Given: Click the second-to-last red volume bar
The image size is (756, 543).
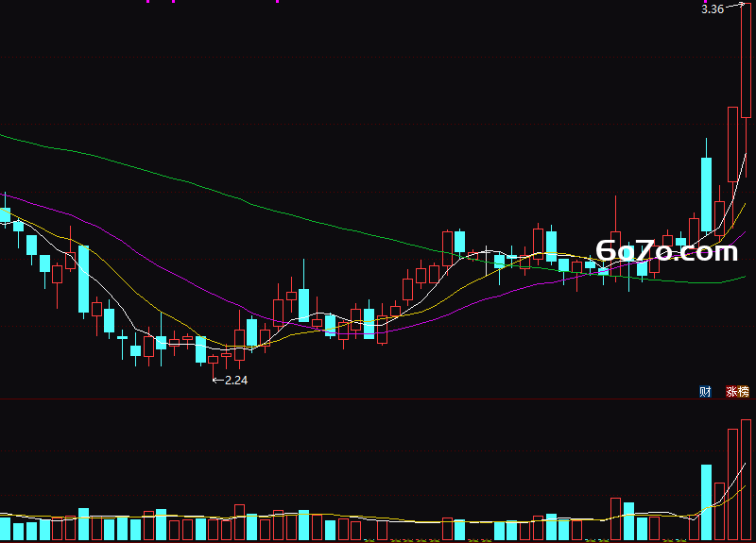Looking at the screenshot, I should 733,484.
